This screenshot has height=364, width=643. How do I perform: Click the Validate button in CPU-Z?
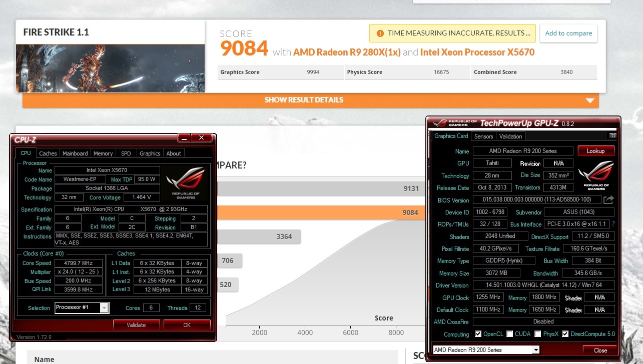[136, 325]
